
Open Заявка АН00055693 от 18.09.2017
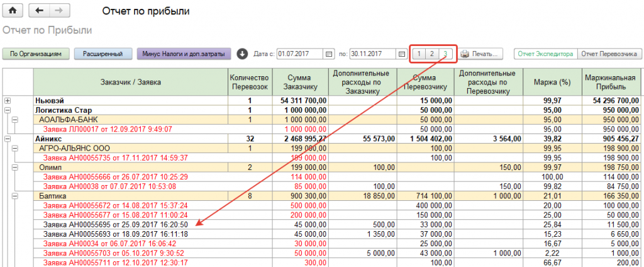coord(116,234)
